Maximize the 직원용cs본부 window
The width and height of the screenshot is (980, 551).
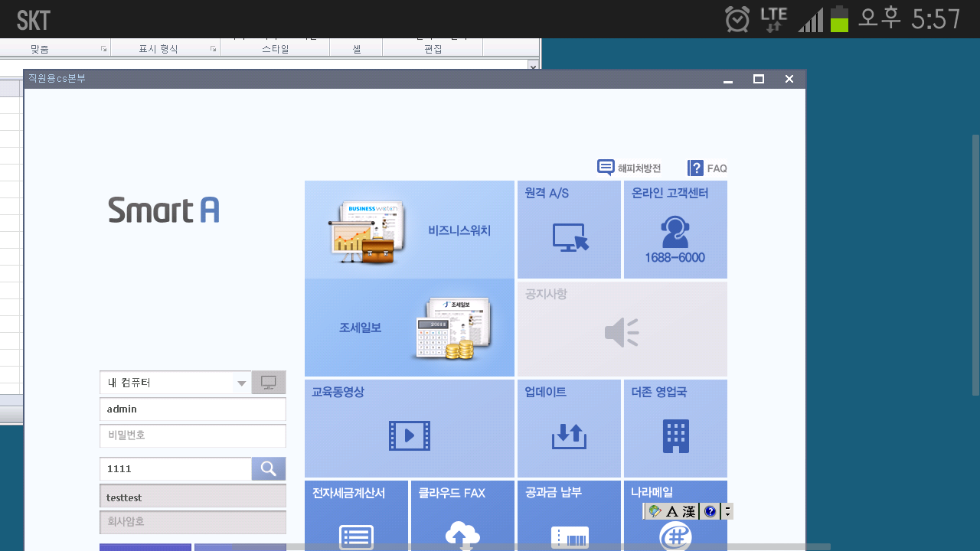(x=759, y=80)
